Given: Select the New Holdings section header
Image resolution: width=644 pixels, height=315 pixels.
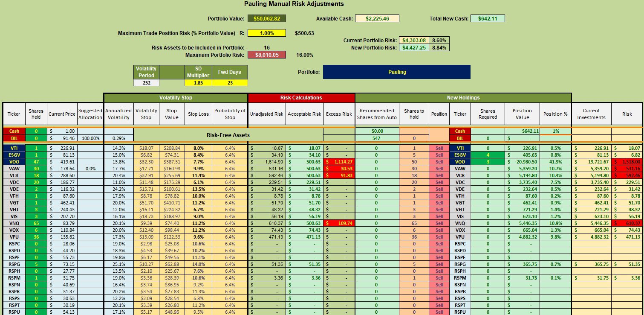Looking at the screenshot, I should (463, 98).
